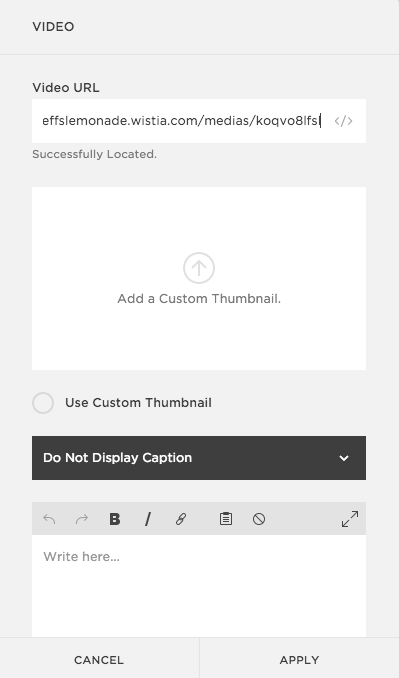
Task: Click inside the Video URL field
Action: click(x=199, y=121)
